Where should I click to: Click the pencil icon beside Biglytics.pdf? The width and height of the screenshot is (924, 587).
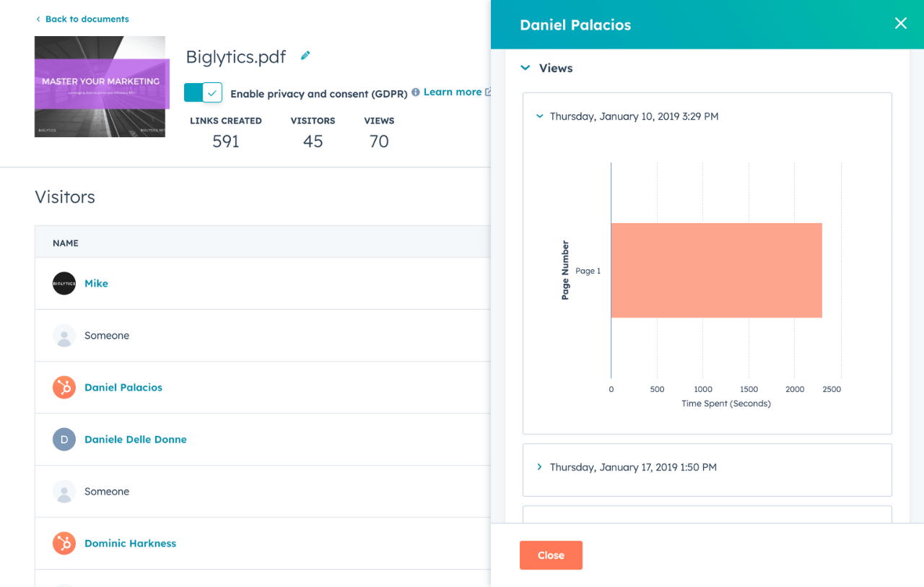(x=305, y=56)
